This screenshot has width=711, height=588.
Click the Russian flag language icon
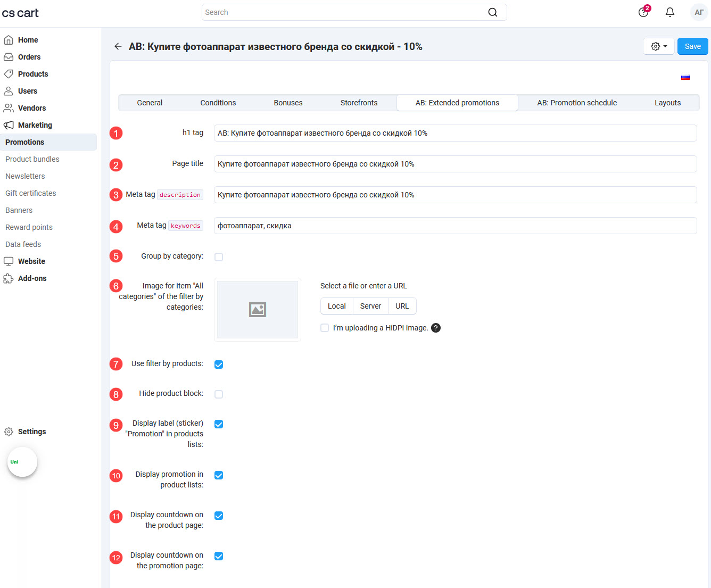pyautogui.click(x=685, y=78)
